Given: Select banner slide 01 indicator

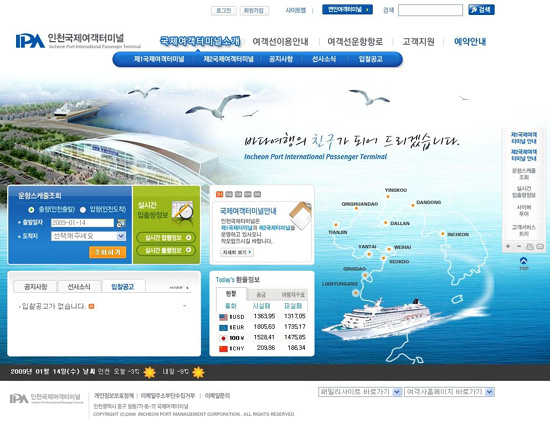Looking at the screenshot, I should click(x=220, y=194).
